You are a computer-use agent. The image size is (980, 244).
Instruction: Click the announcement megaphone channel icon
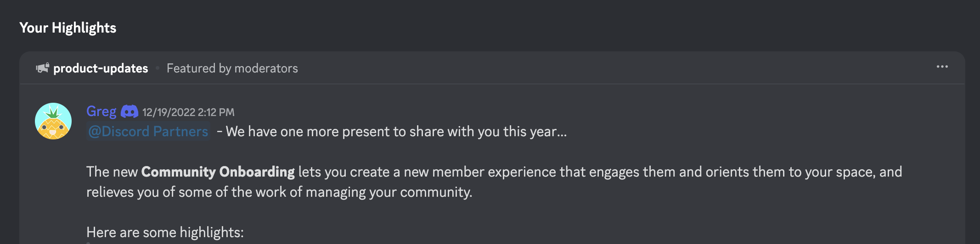tap(42, 68)
